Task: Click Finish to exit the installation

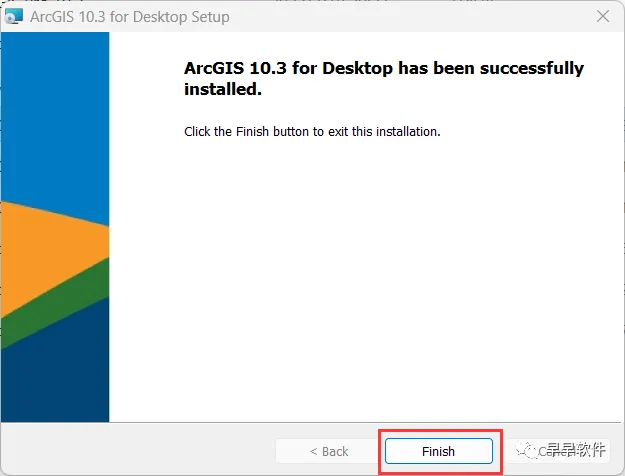Action: pos(439,451)
